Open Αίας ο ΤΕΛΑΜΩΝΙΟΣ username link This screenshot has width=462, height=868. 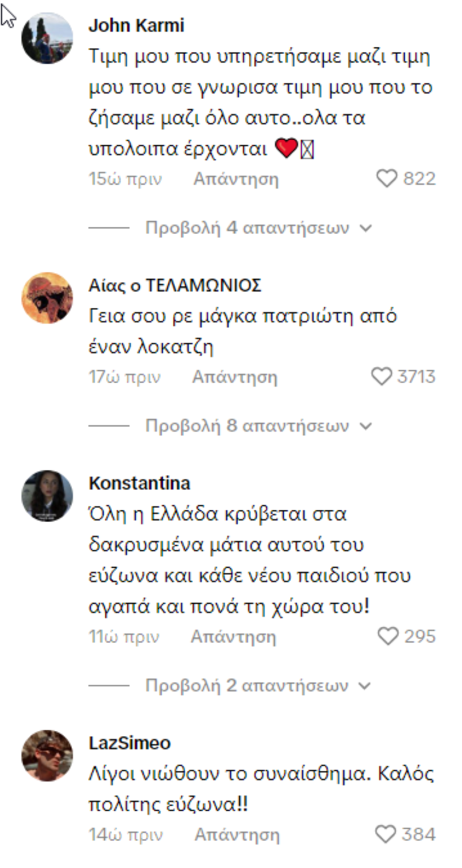click(175, 285)
